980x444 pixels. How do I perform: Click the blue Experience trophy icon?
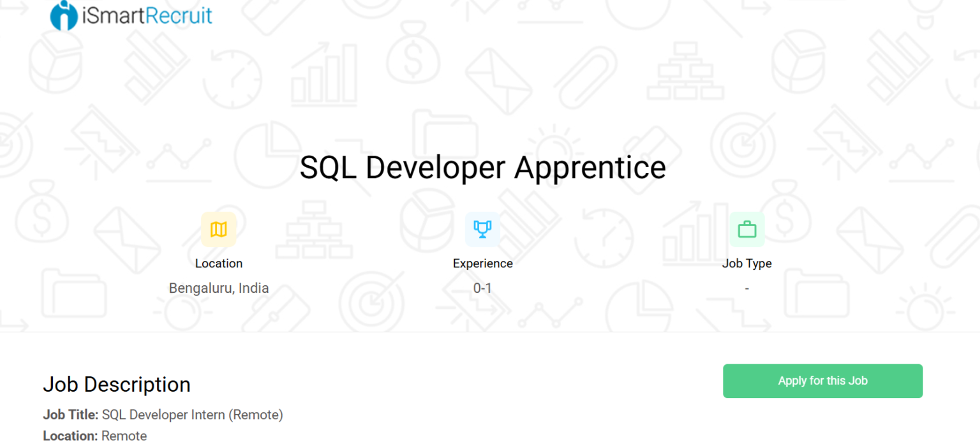[x=482, y=230]
